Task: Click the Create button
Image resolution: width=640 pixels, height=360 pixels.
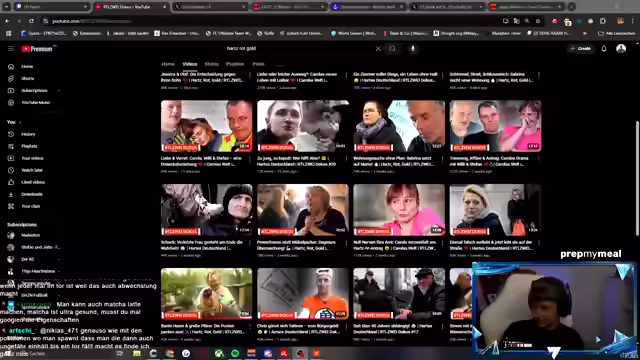Action: click(581, 49)
